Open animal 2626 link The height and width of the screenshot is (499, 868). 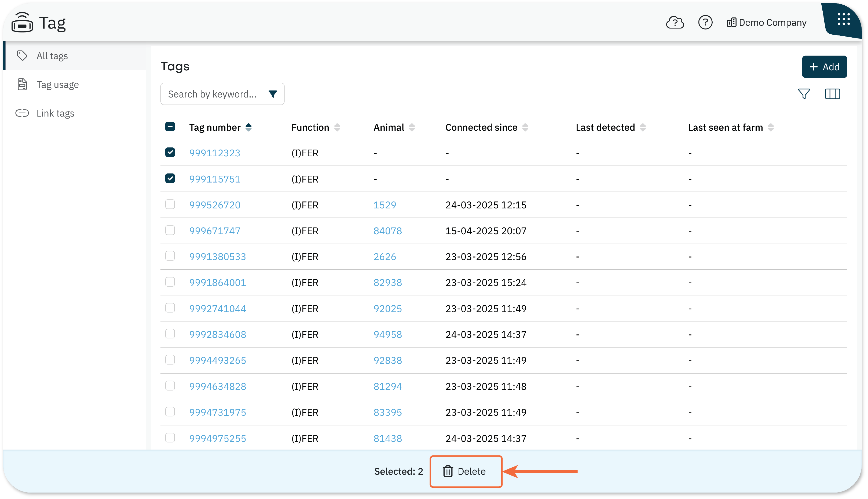(384, 257)
